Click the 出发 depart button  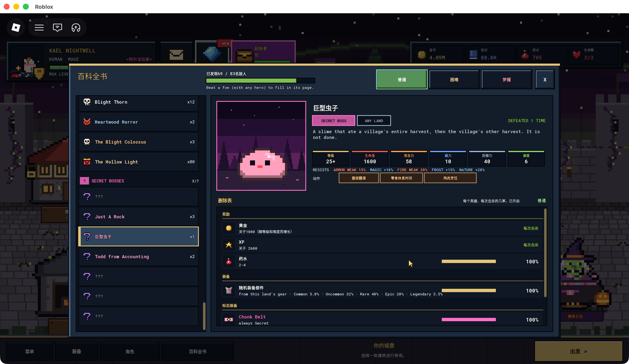click(578, 351)
